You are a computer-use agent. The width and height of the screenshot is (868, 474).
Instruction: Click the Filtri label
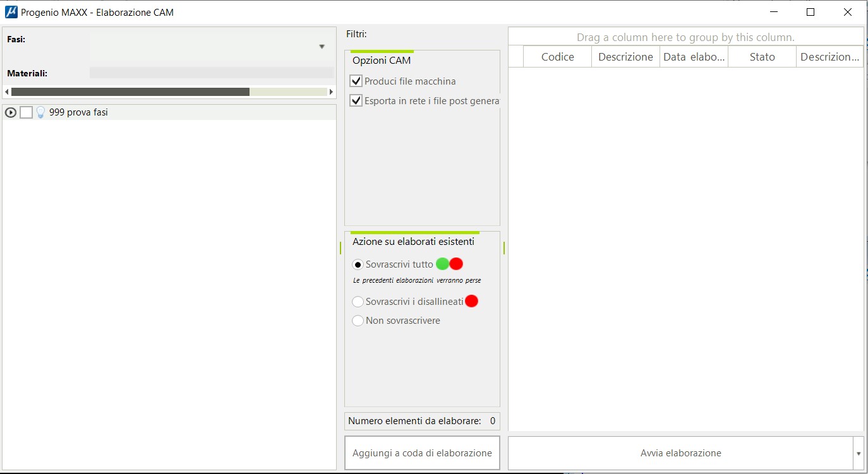pos(356,34)
